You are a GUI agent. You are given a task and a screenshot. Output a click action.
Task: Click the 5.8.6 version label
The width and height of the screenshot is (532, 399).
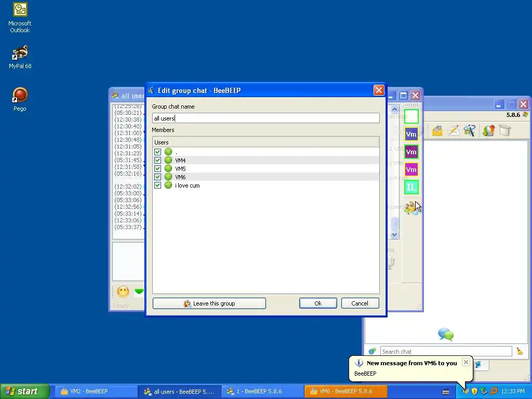513,115
